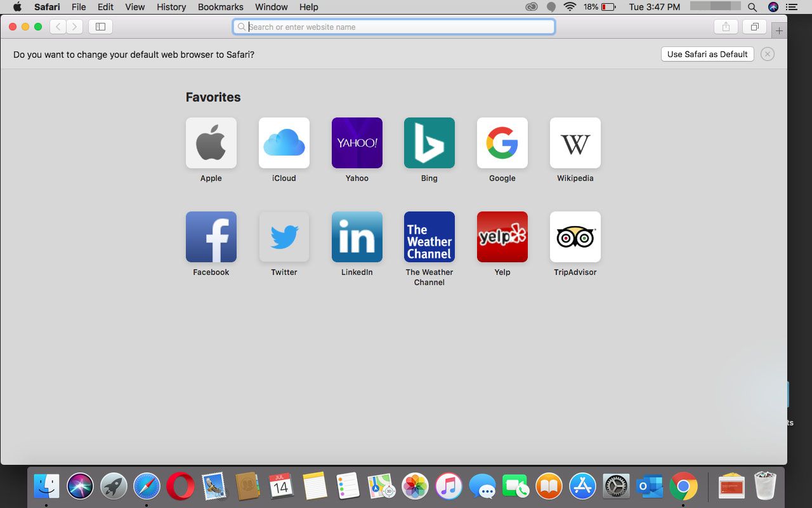Toggle the Safari sidebar button

100,27
